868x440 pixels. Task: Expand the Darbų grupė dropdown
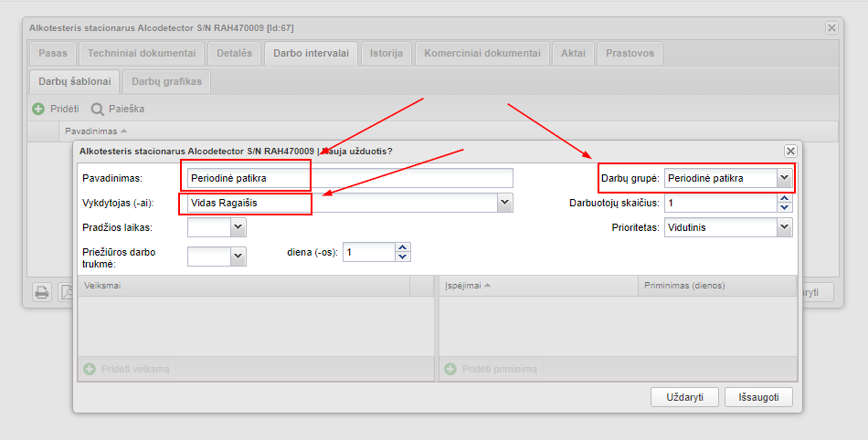(784, 178)
